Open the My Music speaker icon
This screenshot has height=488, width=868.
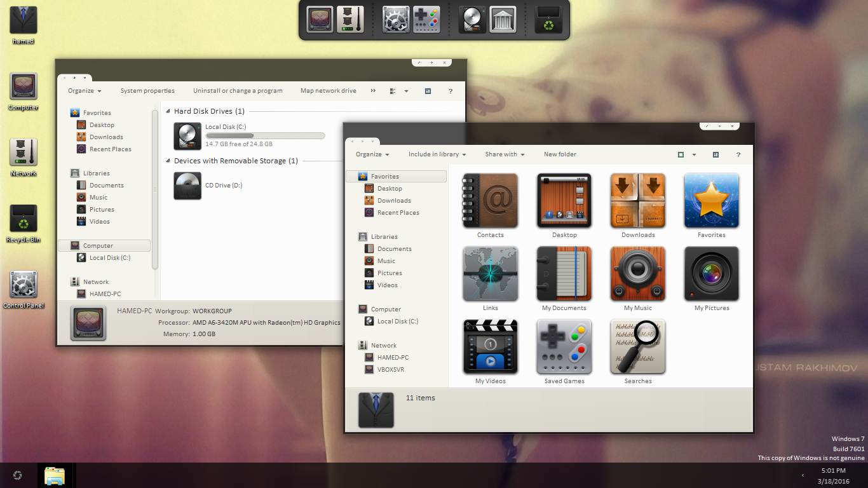pos(637,274)
